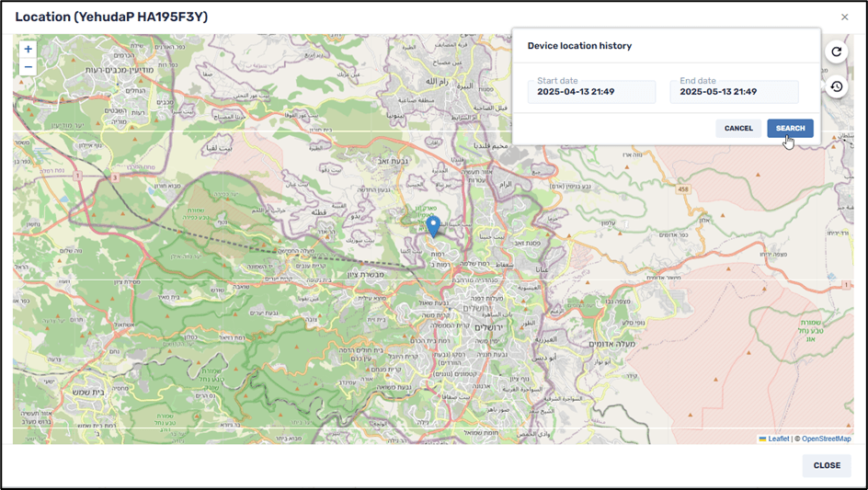The height and width of the screenshot is (490, 868).
Task: Cancel the device location history search
Action: coord(737,129)
